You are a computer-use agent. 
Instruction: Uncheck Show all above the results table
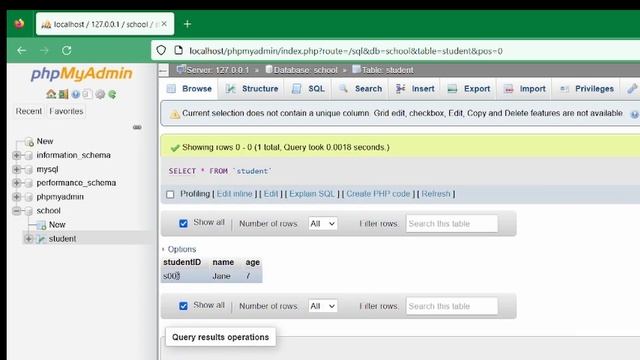pyautogui.click(x=183, y=223)
